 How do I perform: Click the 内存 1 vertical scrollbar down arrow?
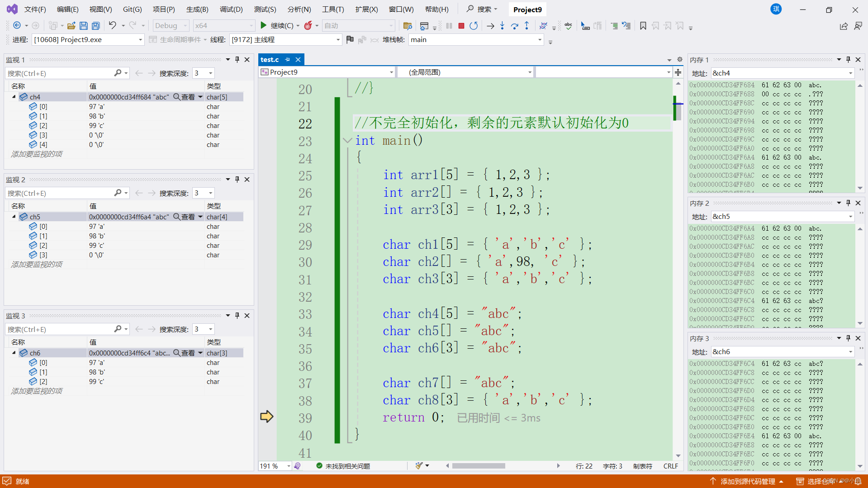[x=860, y=188]
